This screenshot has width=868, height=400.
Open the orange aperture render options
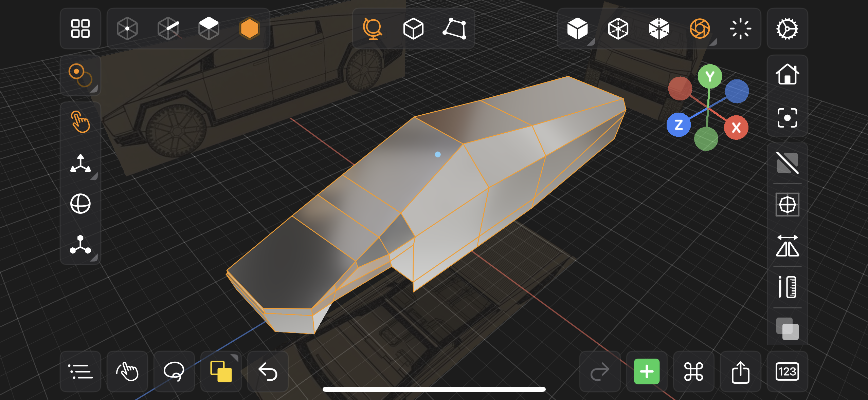[x=700, y=28]
